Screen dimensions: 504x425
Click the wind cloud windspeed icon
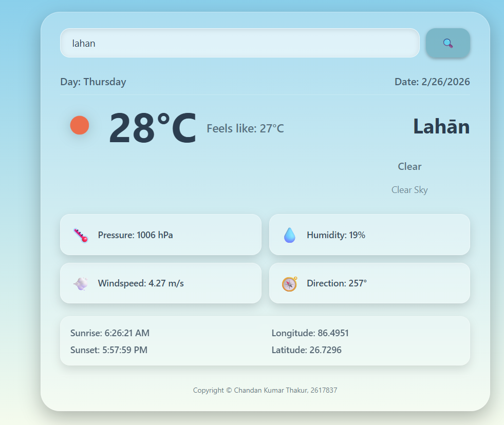click(81, 283)
